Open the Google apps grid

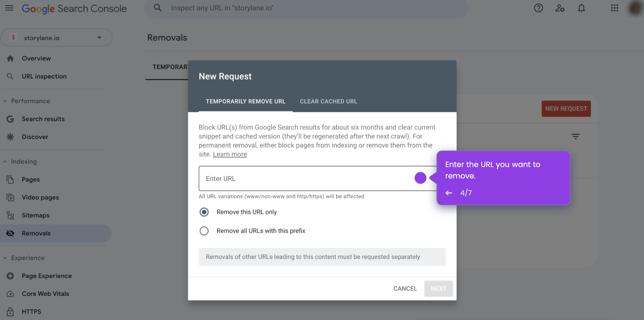click(614, 8)
